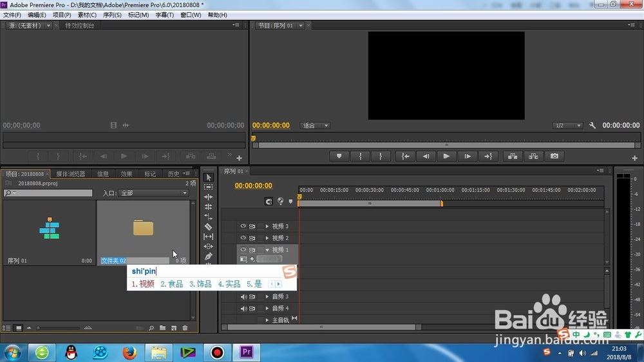Create new bin in project panel
644x362 pixels.
[163, 328]
